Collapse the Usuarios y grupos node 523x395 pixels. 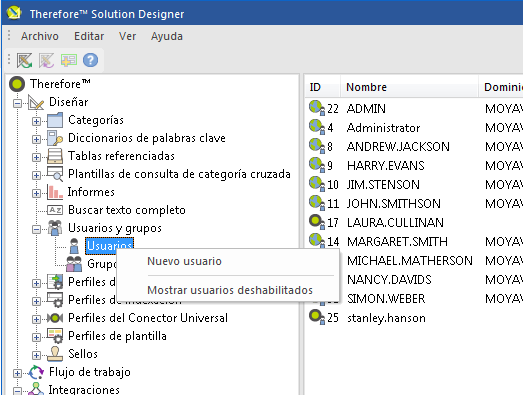[x=36, y=229]
